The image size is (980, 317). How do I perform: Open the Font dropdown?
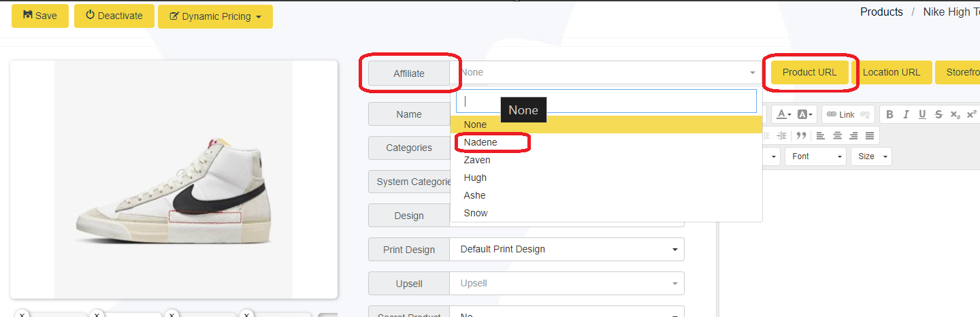pos(815,156)
